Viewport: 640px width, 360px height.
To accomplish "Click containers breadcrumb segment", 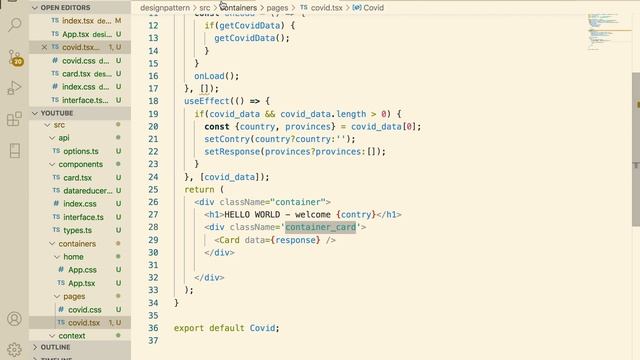I will pyautogui.click(x=238, y=8).
